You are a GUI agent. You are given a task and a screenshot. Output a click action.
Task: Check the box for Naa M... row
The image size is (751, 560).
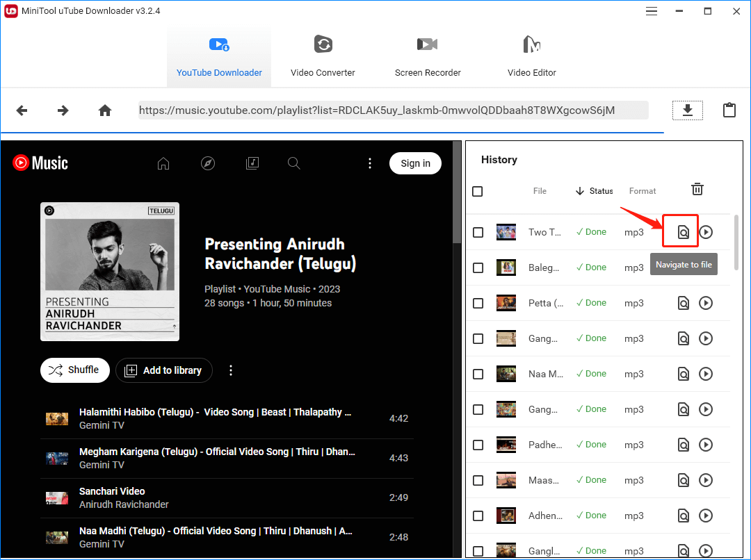coord(478,374)
